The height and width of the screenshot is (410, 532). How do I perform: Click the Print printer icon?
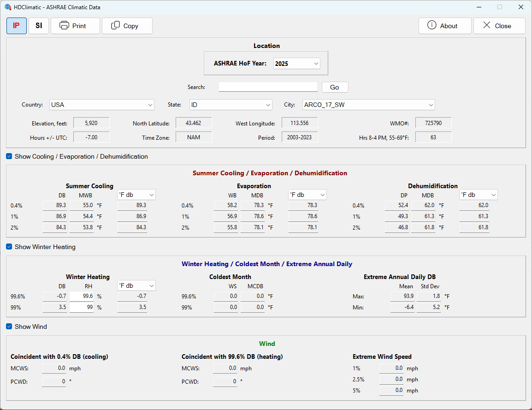(64, 25)
